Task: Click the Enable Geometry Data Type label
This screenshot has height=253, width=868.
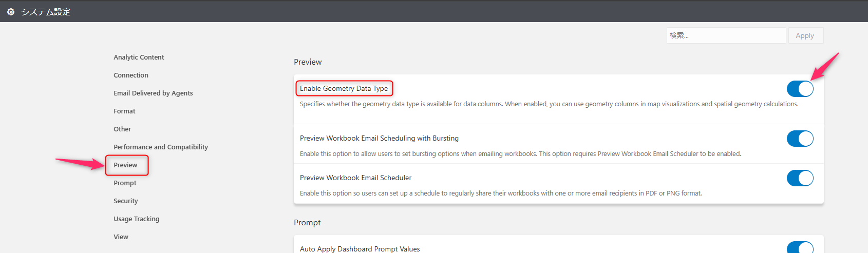Action: [344, 88]
